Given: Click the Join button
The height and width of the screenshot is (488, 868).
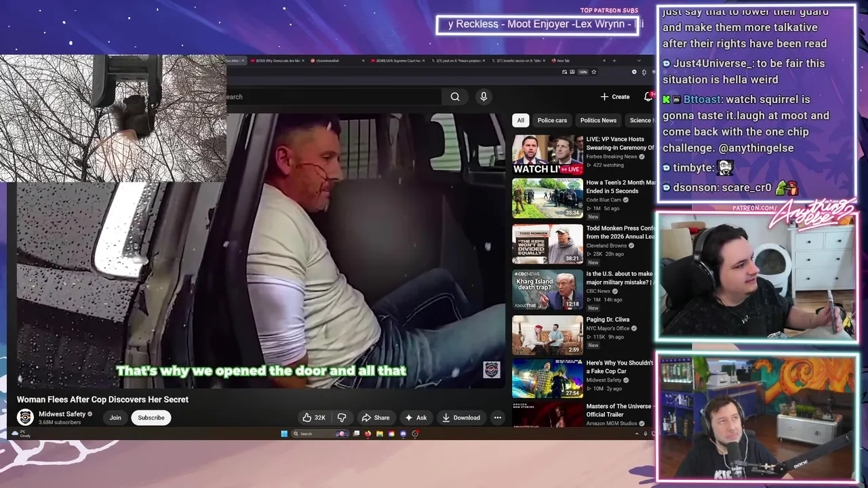Looking at the screenshot, I should pos(115,418).
